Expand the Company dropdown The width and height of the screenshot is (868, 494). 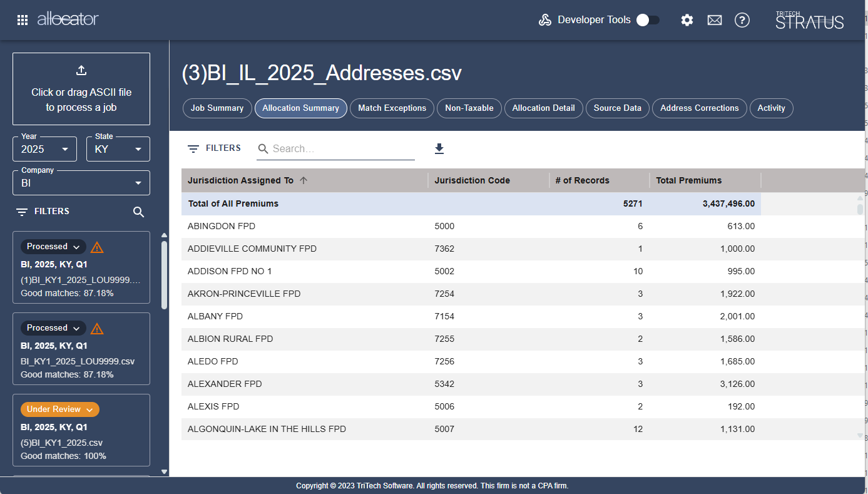point(81,183)
